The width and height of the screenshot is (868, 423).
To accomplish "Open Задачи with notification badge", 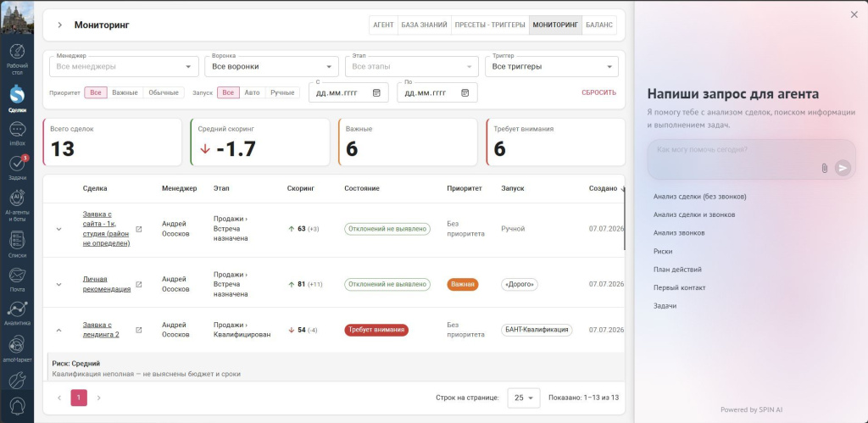I will tap(17, 168).
